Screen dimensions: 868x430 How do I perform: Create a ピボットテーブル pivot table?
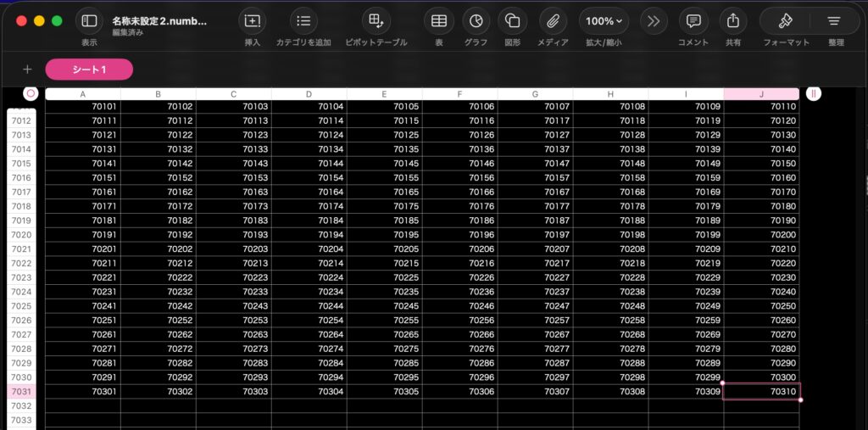click(x=376, y=21)
